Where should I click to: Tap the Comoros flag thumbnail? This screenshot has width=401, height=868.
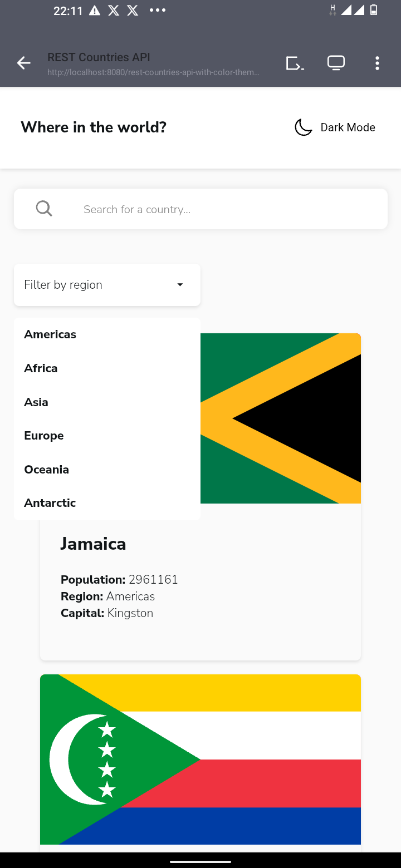200,759
